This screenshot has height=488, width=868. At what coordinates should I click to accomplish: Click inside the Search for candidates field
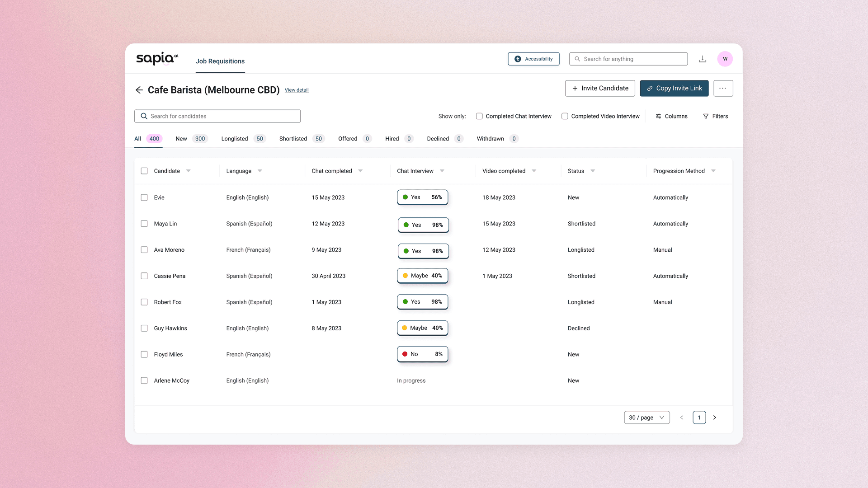[217, 116]
